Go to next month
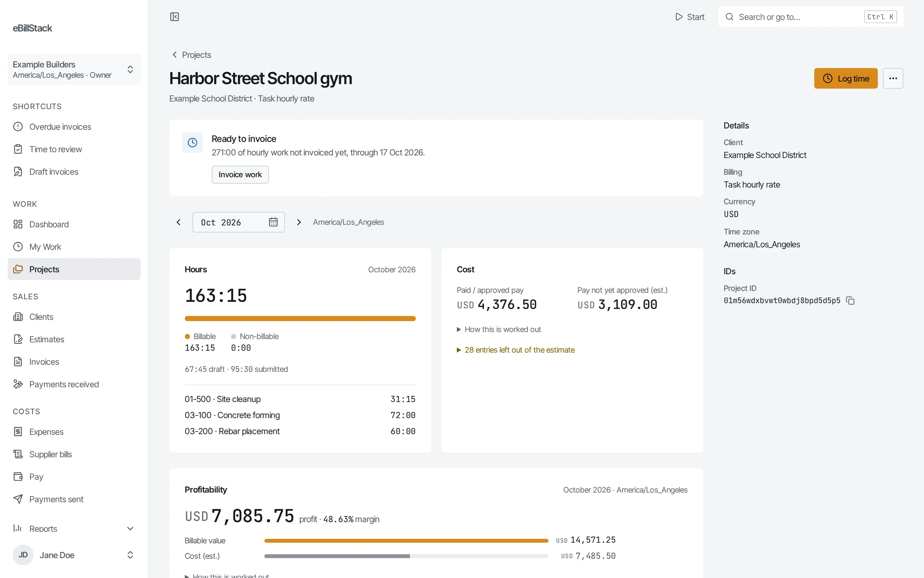Screen dimensions: 924x578 point(299,222)
